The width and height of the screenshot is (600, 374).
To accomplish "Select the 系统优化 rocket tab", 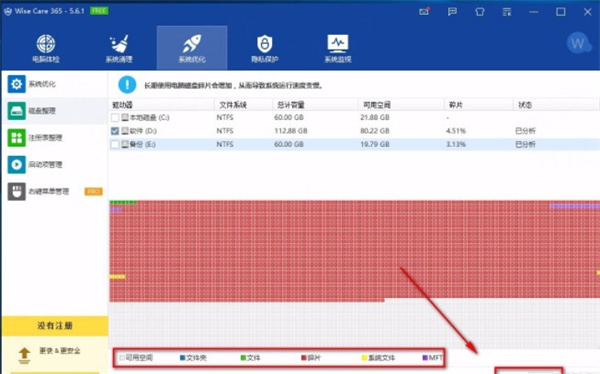I will (x=192, y=48).
